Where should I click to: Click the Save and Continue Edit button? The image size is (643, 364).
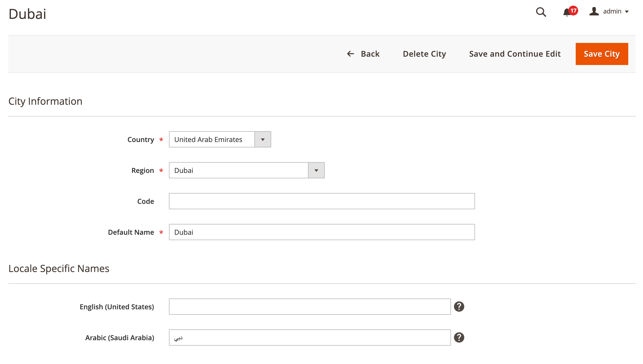(515, 54)
